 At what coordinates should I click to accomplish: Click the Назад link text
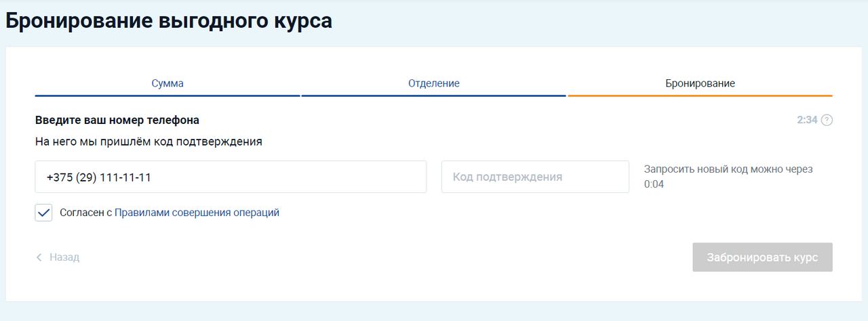(64, 257)
